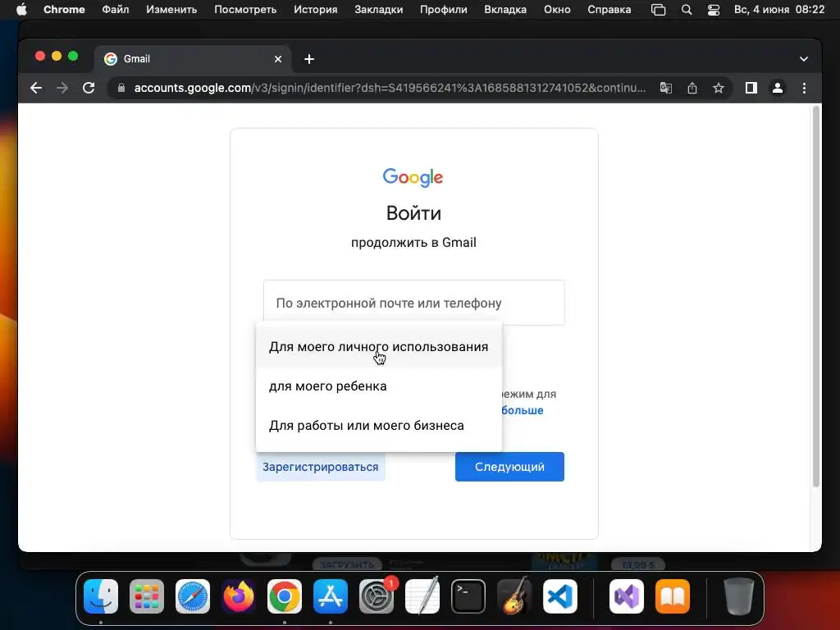This screenshot has height=630, width=840.
Task: Open TextEdit from the Dock
Action: 422,596
